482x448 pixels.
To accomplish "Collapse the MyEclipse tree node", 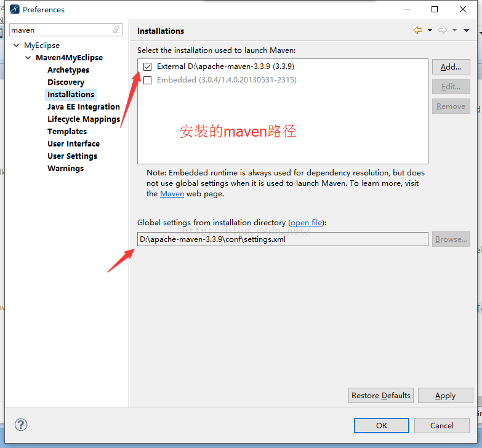I will click(16, 46).
